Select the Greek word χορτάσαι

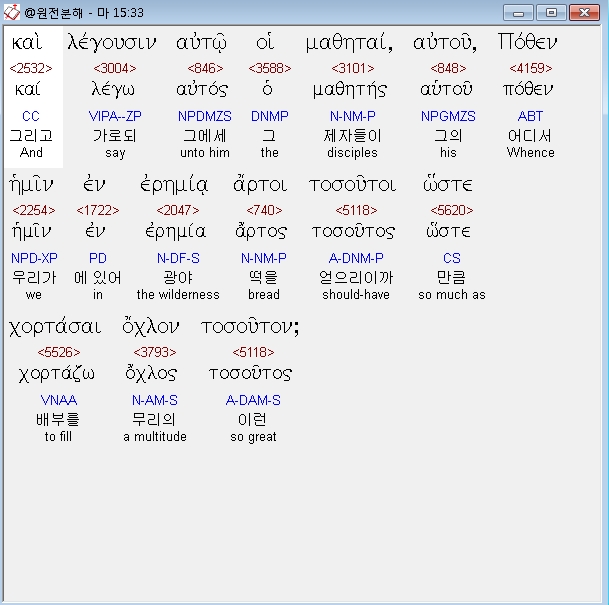55,327
